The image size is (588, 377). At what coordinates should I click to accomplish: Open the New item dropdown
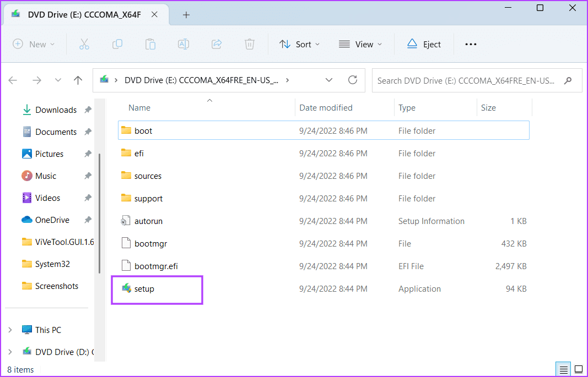click(34, 44)
